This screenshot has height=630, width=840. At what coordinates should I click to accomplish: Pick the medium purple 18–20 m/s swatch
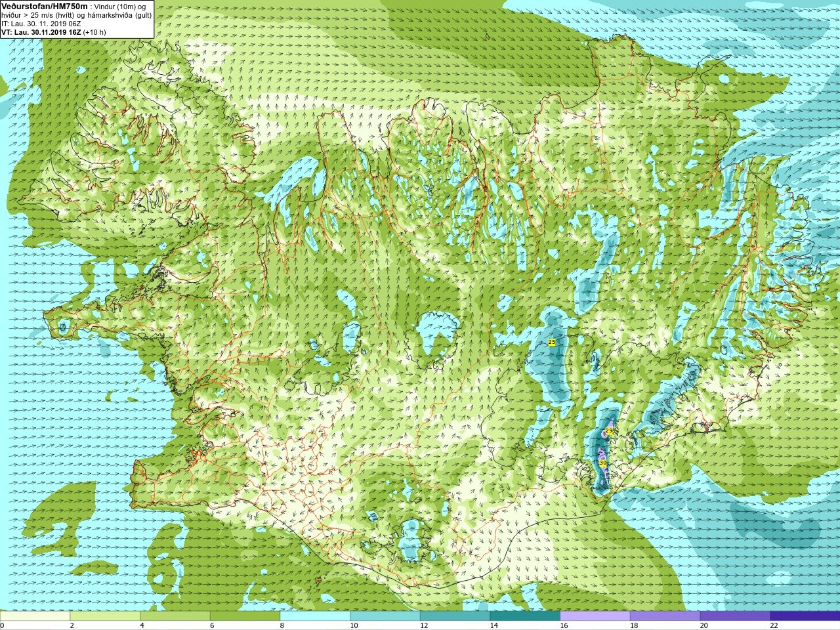665,616
